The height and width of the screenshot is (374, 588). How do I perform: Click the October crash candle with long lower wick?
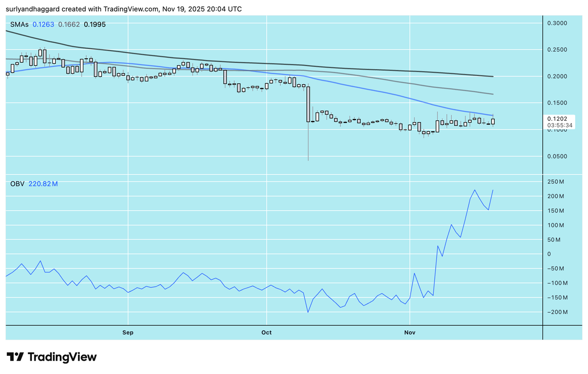[x=308, y=123]
